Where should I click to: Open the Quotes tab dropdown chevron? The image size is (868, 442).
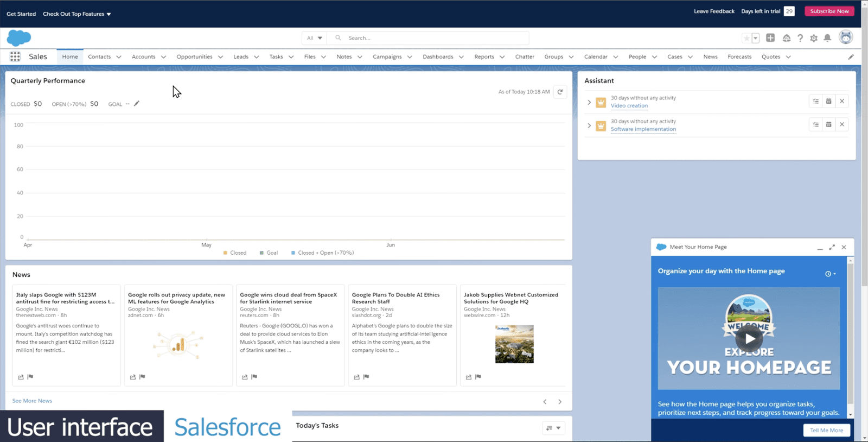click(788, 57)
